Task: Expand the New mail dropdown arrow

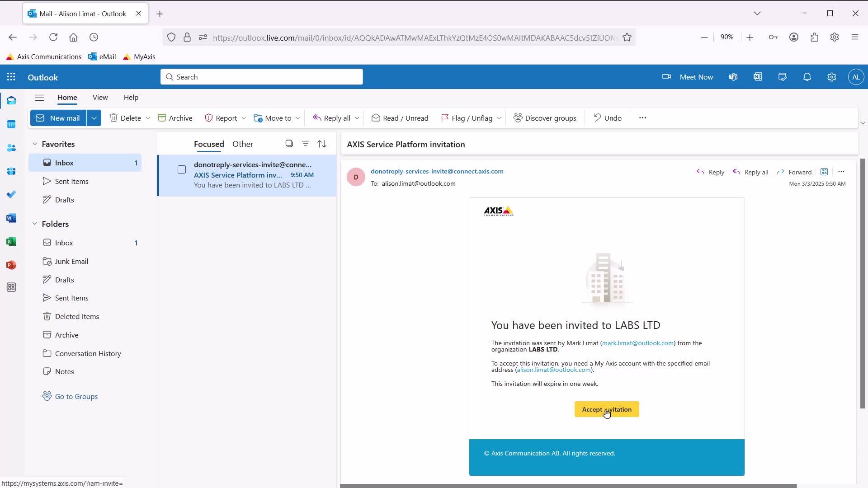Action: pos(94,118)
